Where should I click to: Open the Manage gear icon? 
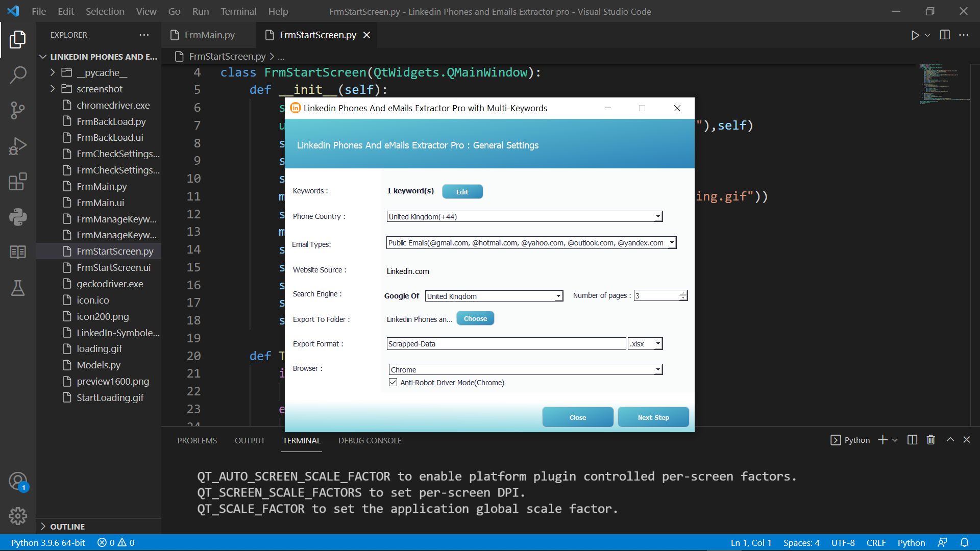pyautogui.click(x=18, y=516)
